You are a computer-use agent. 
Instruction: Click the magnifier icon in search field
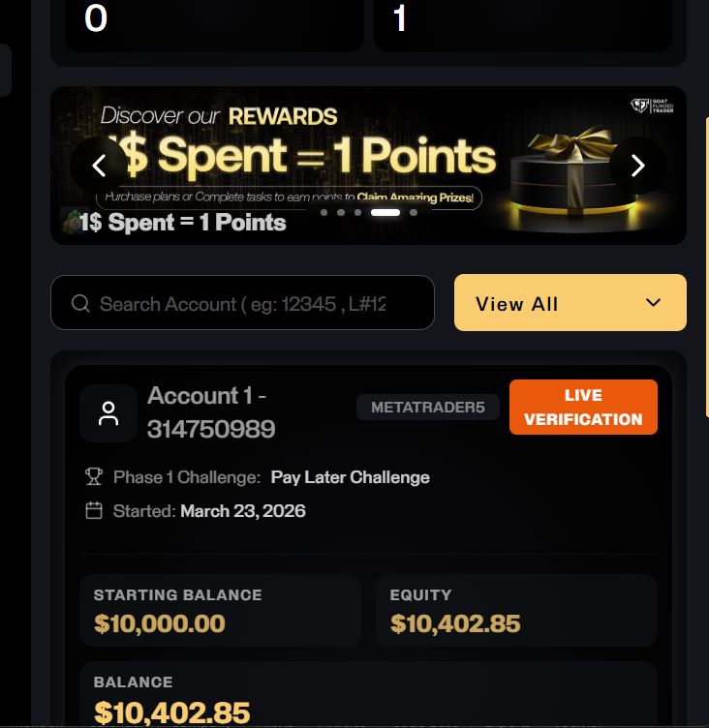81,304
